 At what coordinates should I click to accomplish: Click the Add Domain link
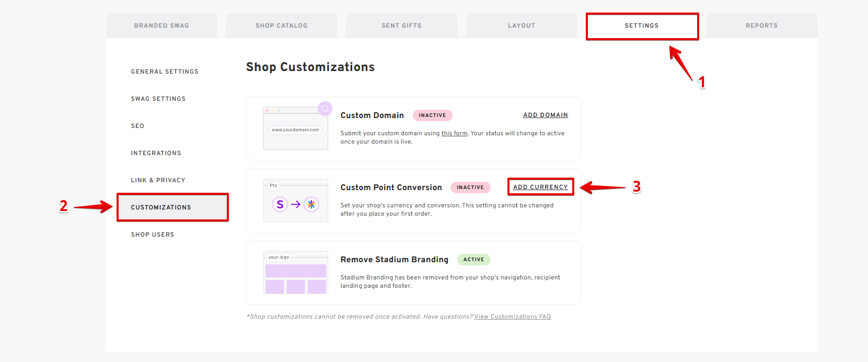546,115
